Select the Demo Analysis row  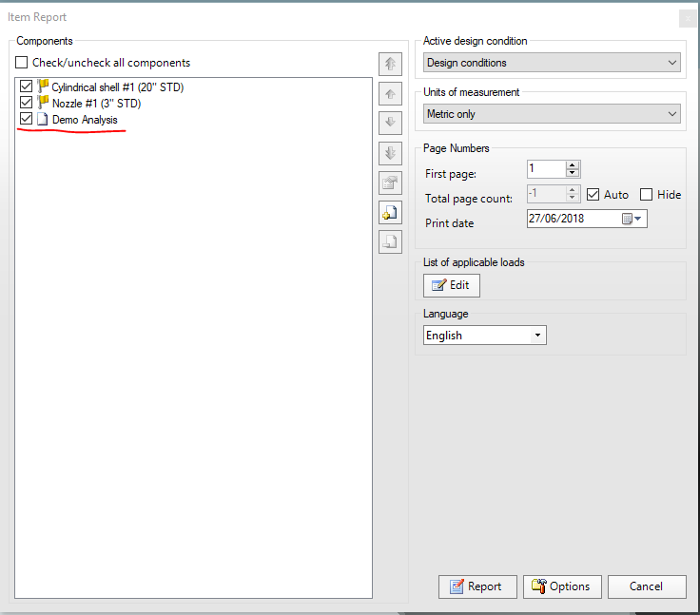tap(85, 120)
